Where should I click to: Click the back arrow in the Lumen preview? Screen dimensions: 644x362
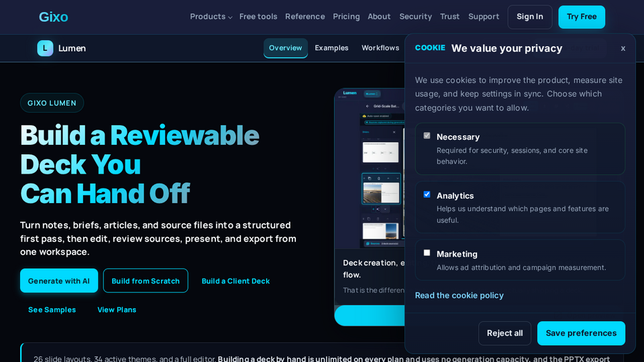(x=368, y=107)
